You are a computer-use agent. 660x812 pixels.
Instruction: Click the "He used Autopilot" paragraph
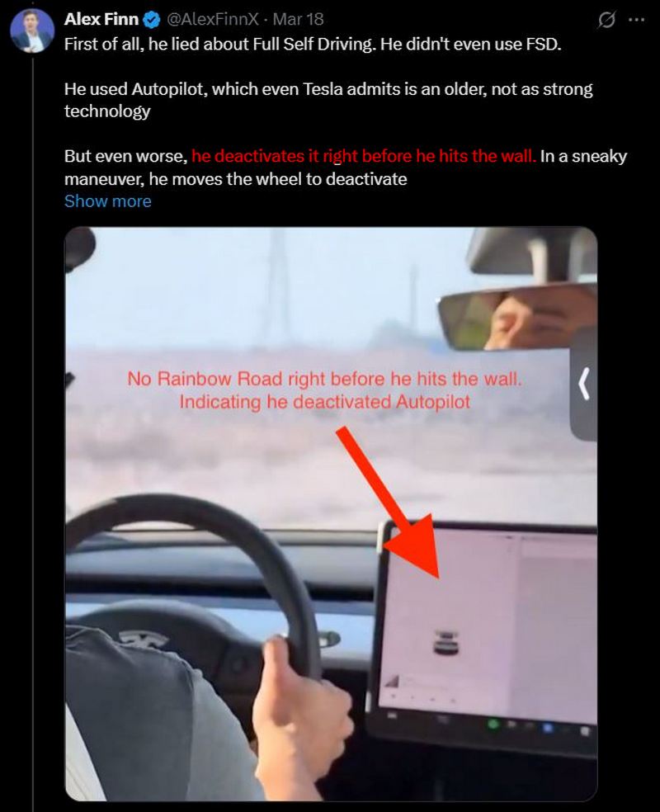tap(328, 100)
